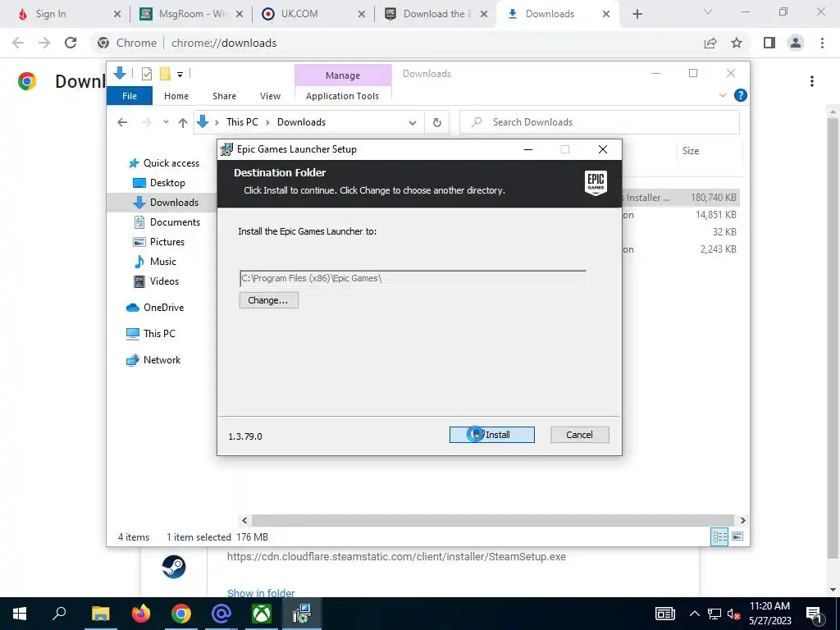
Task: Click the destination folder path field
Action: (x=413, y=279)
